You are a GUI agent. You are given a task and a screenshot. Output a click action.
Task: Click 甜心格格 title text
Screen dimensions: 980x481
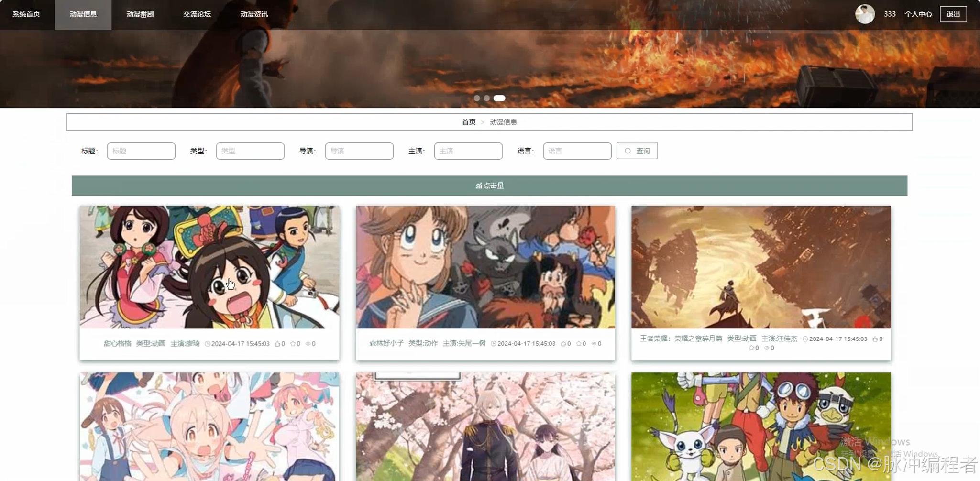click(x=117, y=344)
